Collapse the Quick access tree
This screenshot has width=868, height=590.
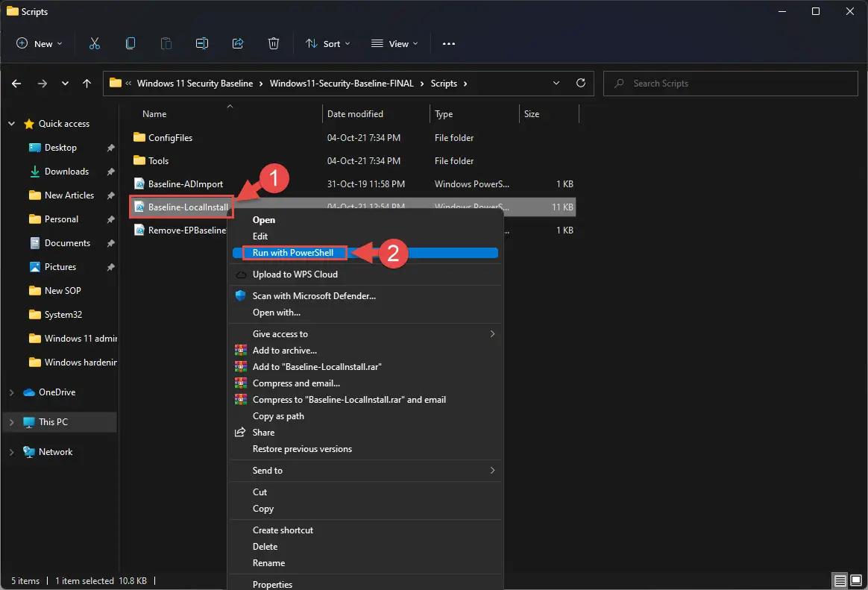point(12,124)
